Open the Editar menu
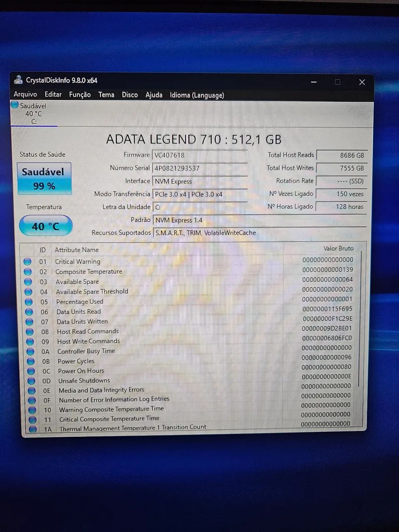399x532 pixels. coord(53,94)
